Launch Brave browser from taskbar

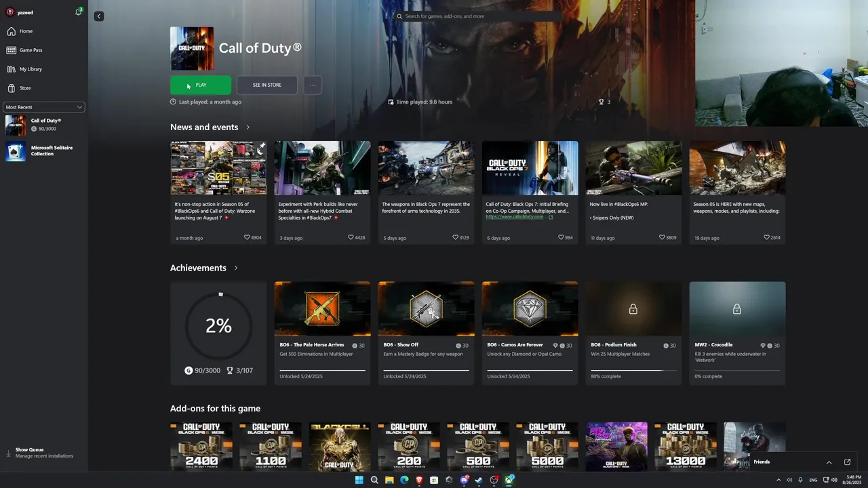pyautogui.click(x=419, y=480)
